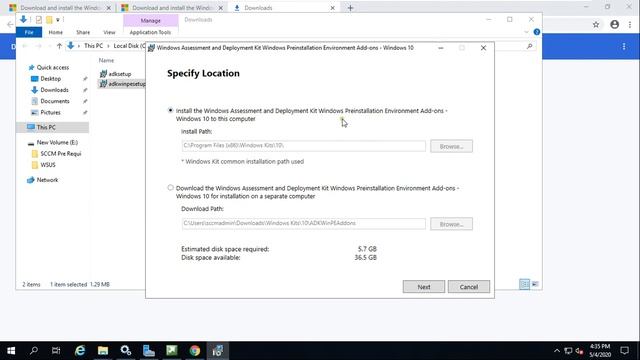Open quick access toolbar dropdown arrow
The image size is (640, 360).
(58, 20)
